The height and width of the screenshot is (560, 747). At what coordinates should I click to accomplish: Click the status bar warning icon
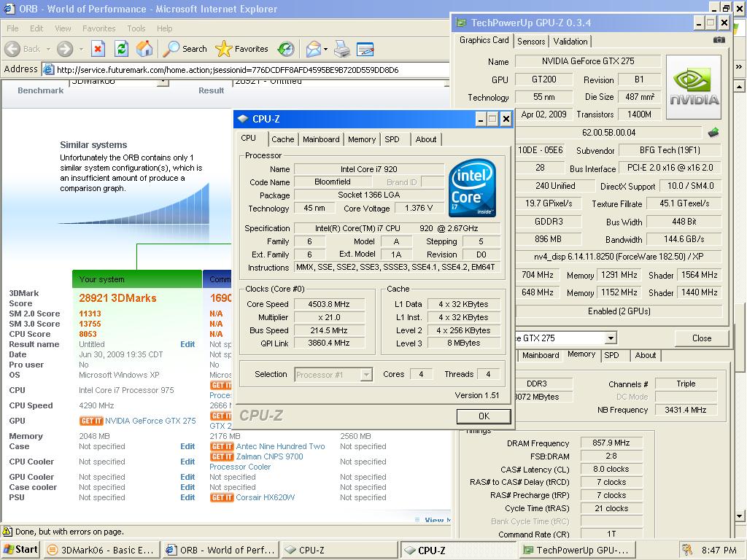click(7, 531)
